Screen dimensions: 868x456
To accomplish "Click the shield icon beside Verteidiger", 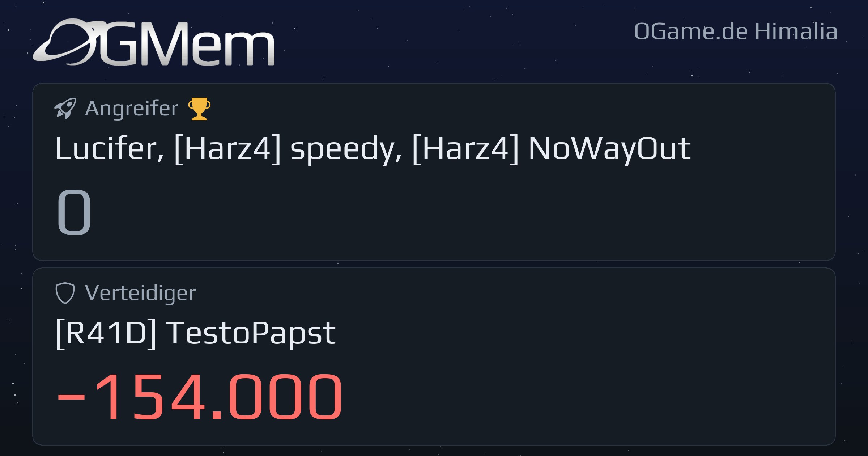I will point(65,293).
